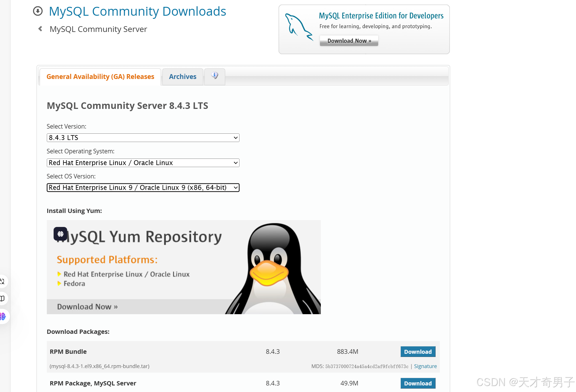Viewport: 576px width, 392px height.
Task: Click the dark brain extension icon on Yum banner
Action: point(61,234)
